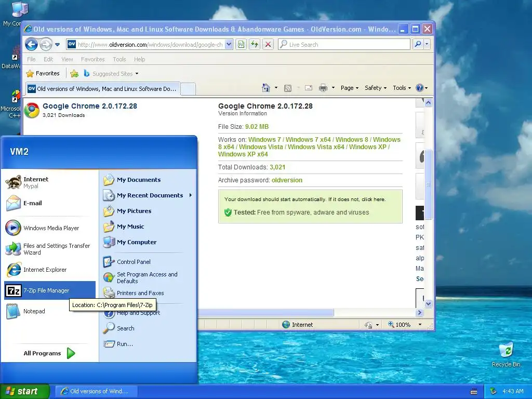Open Files and Settings Transfer Wizard

tap(50, 249)
